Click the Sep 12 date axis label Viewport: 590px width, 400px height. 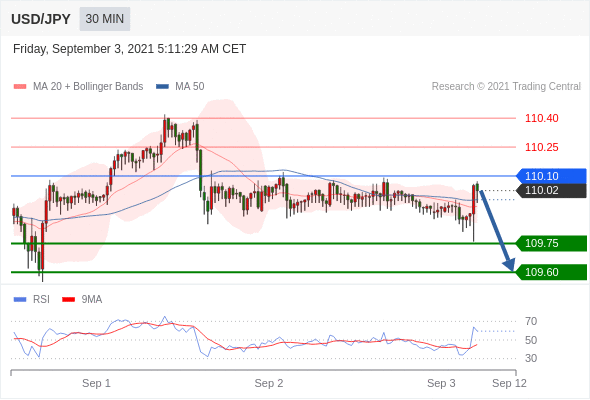(509, 383)
